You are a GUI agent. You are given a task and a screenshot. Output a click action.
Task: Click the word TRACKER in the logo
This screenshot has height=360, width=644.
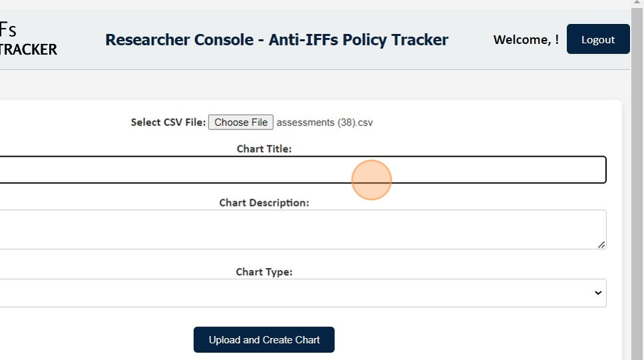[28, 49]
